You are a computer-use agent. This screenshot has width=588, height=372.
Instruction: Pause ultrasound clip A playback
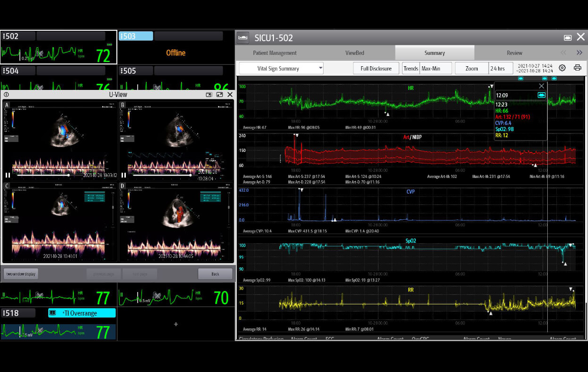8,175
